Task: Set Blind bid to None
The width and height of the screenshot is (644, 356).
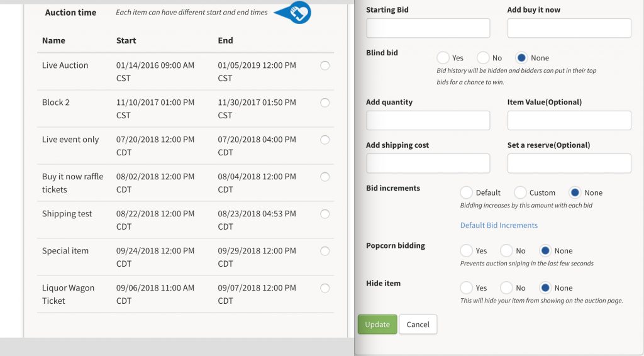Action: pyautogui.click(x=521, y=58)
